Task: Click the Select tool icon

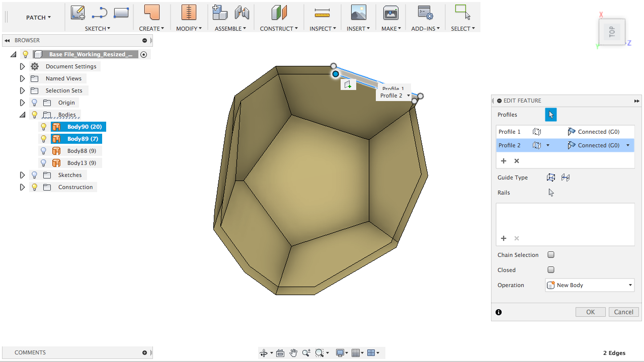Action: pyautogui.click(x=462, y=12)
